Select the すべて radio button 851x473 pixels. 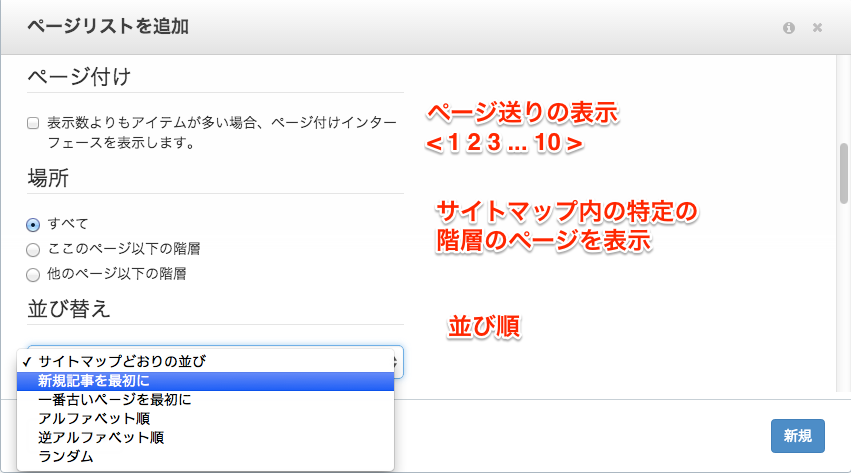click(x=33, y=224)
